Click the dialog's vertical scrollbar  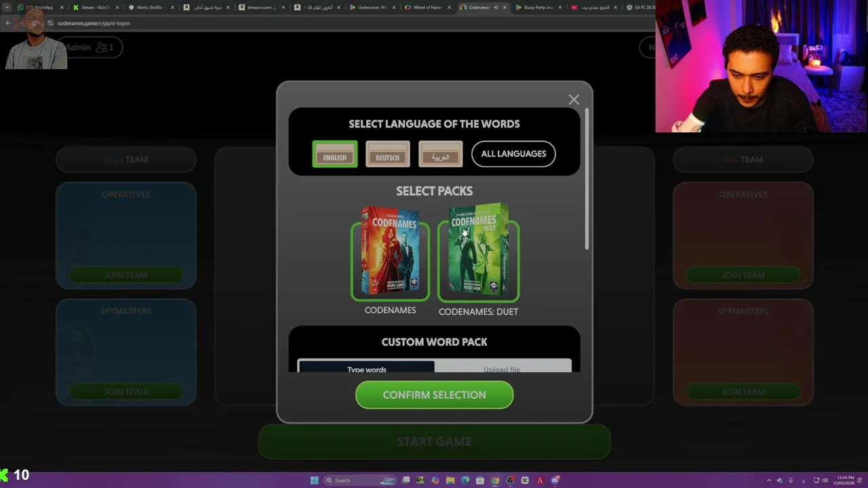(587, 178)
